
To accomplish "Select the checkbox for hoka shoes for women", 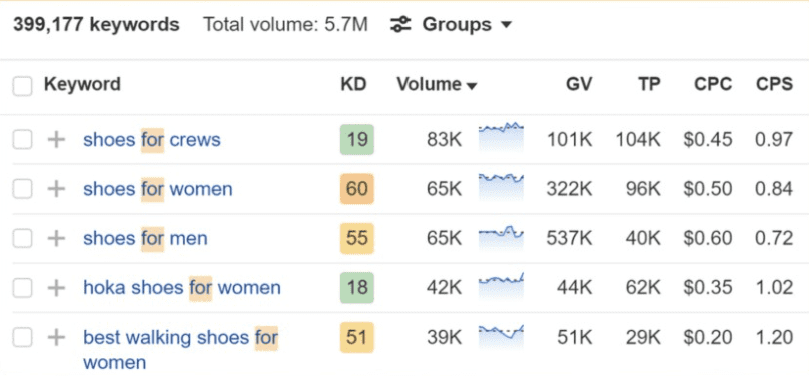I will tap(22, 288).
